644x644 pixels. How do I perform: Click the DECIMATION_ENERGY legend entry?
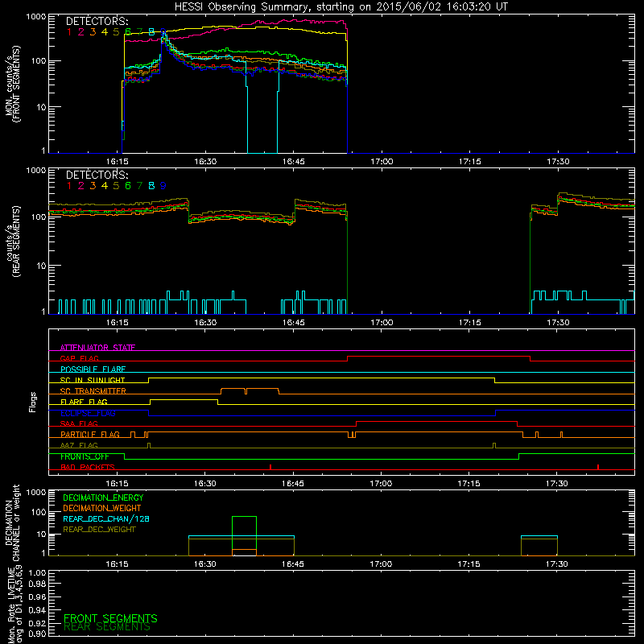pyautogui.click(x=103, y=497)
